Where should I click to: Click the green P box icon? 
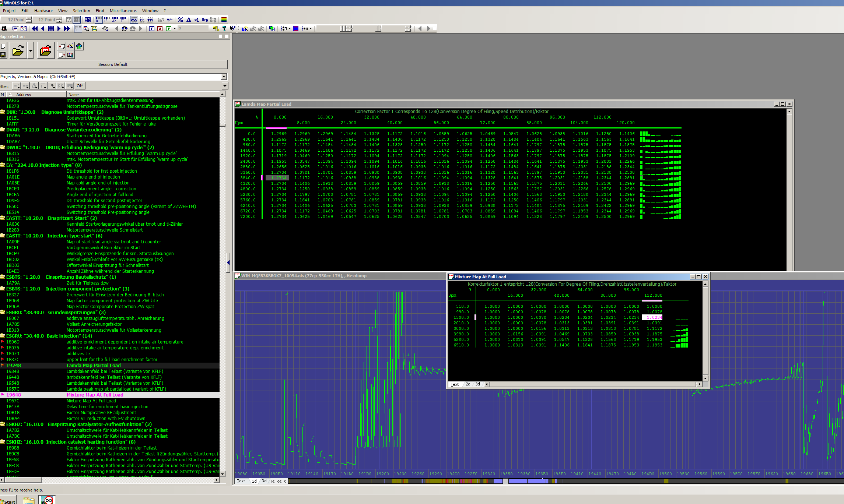(x=169, y=28)
